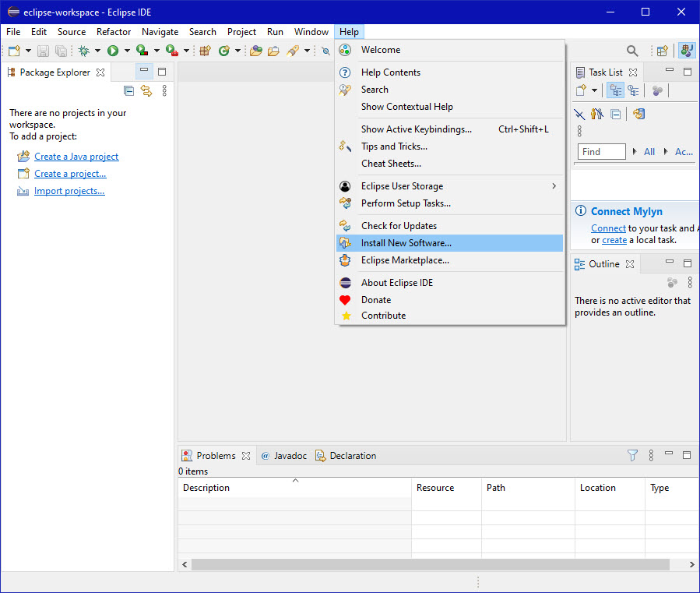Click the Import projects link
The width and height of the screenshot is (700, 593).
pyautogui.click(x=69, y=191)
